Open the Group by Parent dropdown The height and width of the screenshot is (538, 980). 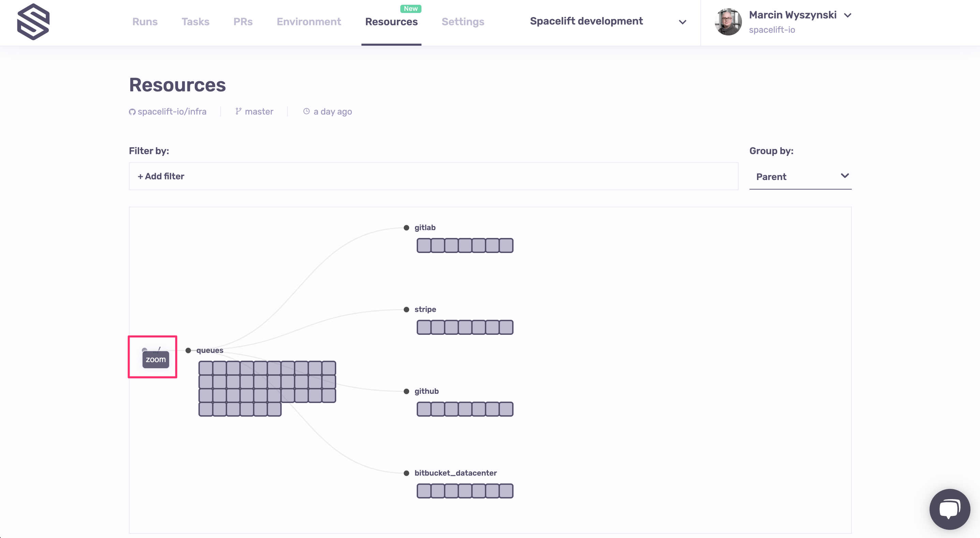pyautogui.click(x=800, y=177)
